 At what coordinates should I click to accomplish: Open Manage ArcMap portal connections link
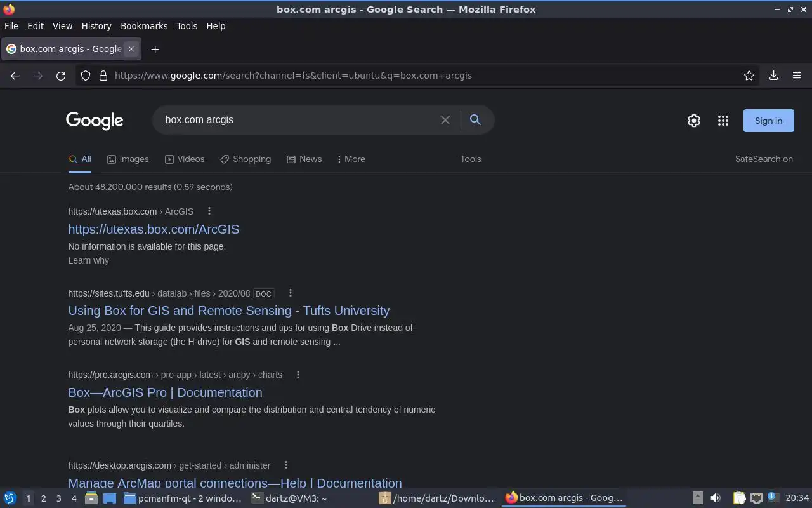click(235, 483)
